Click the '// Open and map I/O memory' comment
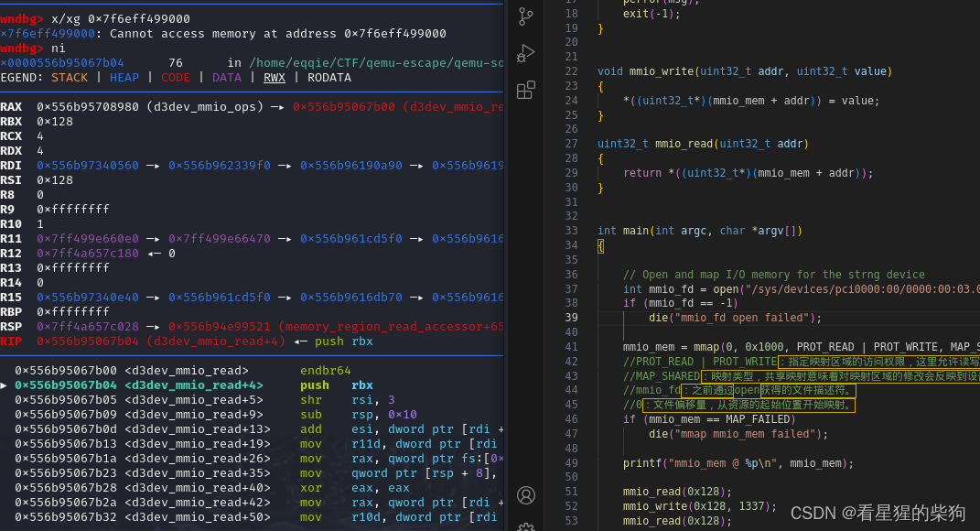The width and height of the screenshot is (980, 531). click(x=774, y=275)
